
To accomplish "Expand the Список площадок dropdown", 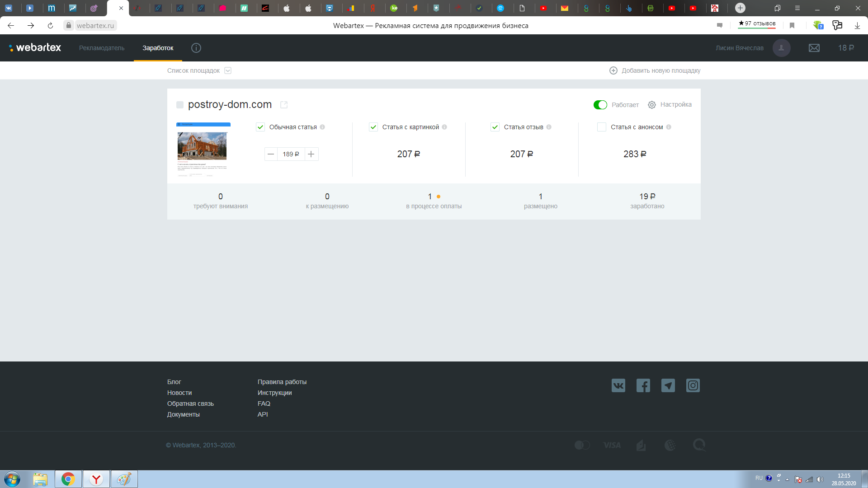I will (x=228, y=70).
